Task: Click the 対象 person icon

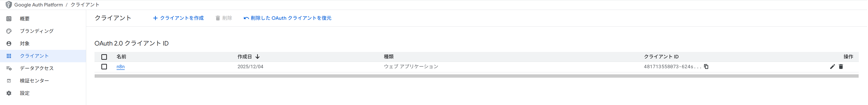Action: click(x=9, y=44)
